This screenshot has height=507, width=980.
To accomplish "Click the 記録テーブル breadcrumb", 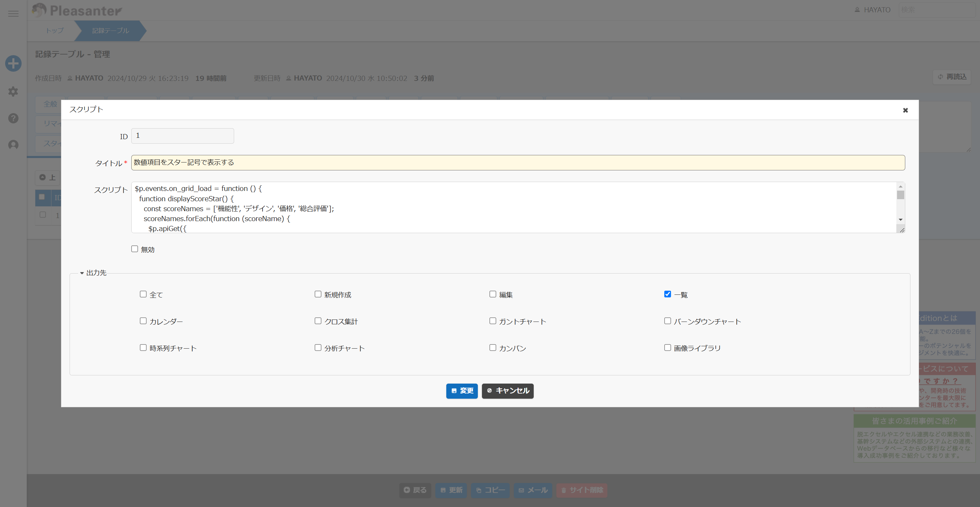I will (110, 31).
